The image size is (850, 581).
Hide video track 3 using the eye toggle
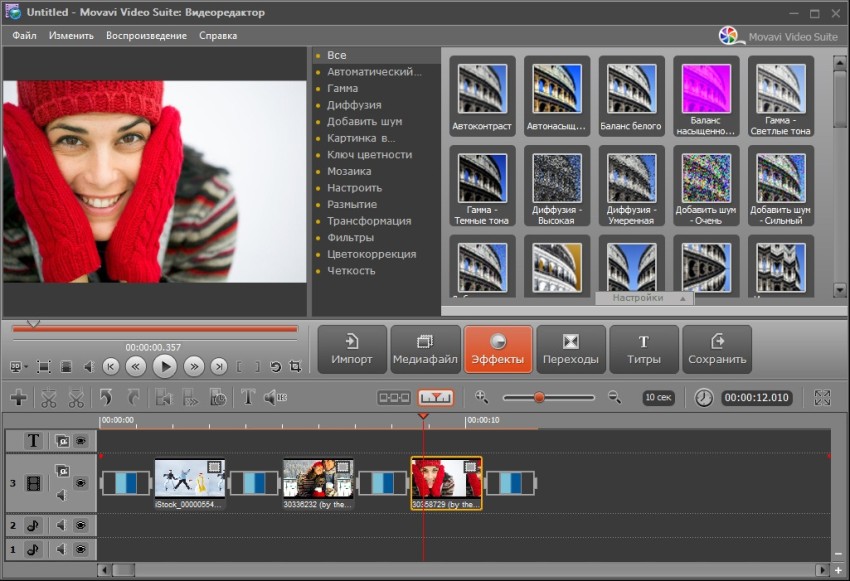point(82,484)
